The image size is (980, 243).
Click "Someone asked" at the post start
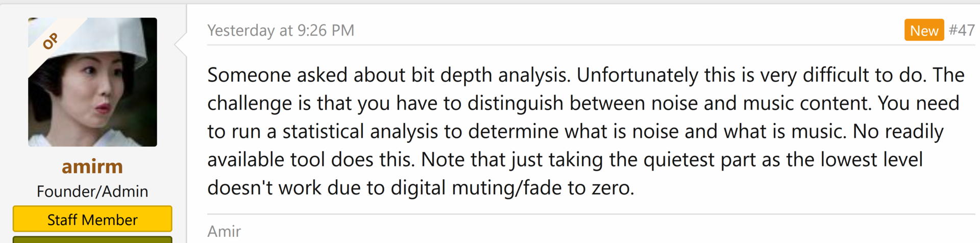[277, 76]
